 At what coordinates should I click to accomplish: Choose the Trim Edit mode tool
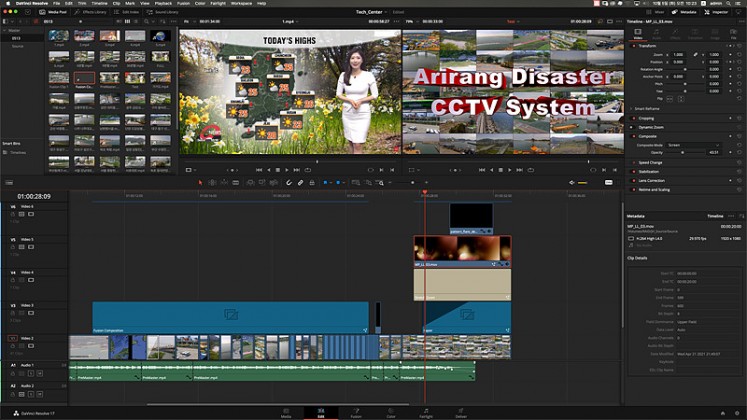point(212,182)
